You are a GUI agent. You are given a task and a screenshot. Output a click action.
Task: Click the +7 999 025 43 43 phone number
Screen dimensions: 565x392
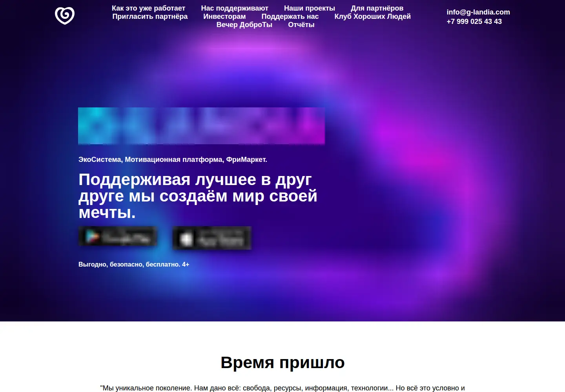click(474, 22)
